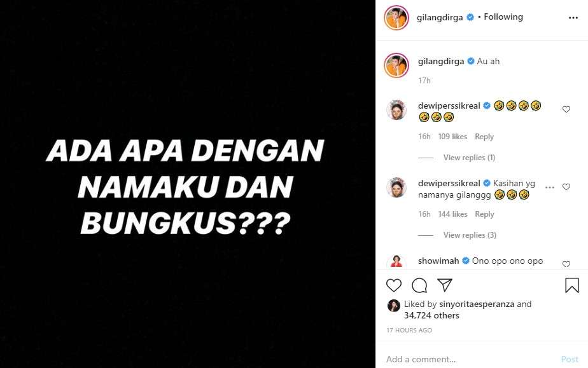Like the 'Kasihan yg namanya gilanggg' comment
This screenshot has height=368, width=588.
tap(566, 187)
